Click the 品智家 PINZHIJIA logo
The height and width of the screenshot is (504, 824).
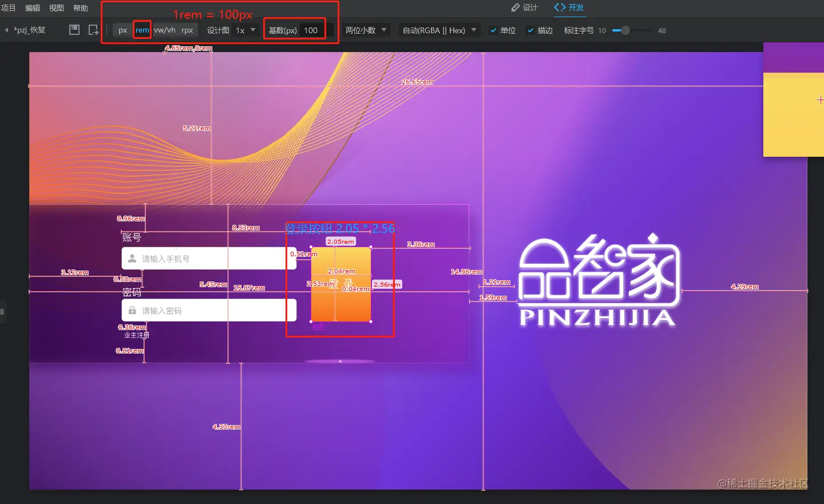599,280
